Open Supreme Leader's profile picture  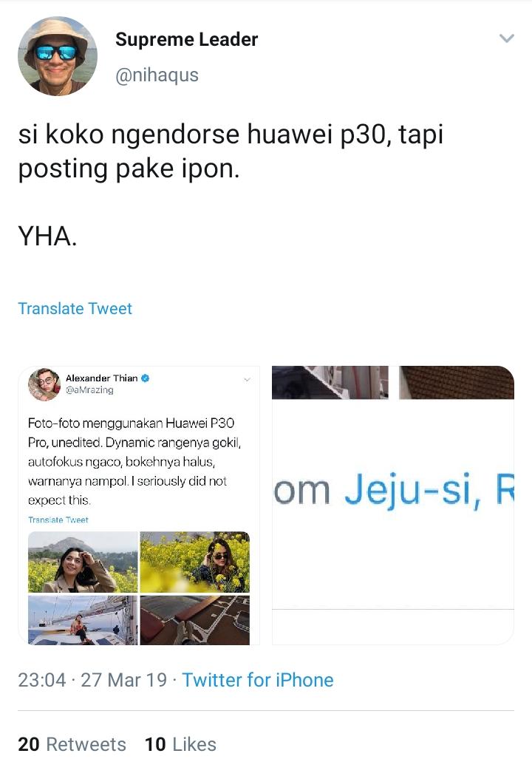pos(58,56)
